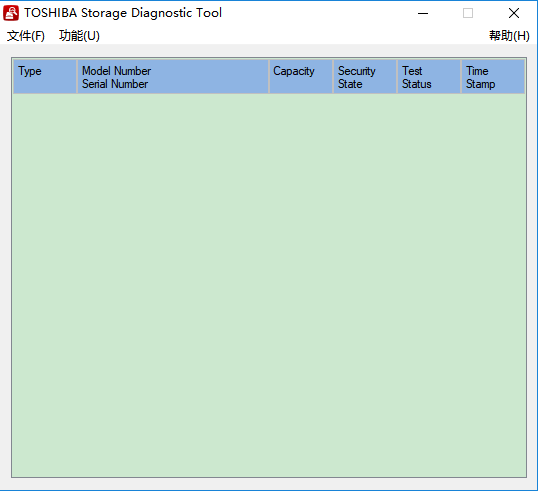Click the TOSHIBA app icon in title bar
Screen dimensions: 538x491
pyautogui.click(x=11, y=13)
